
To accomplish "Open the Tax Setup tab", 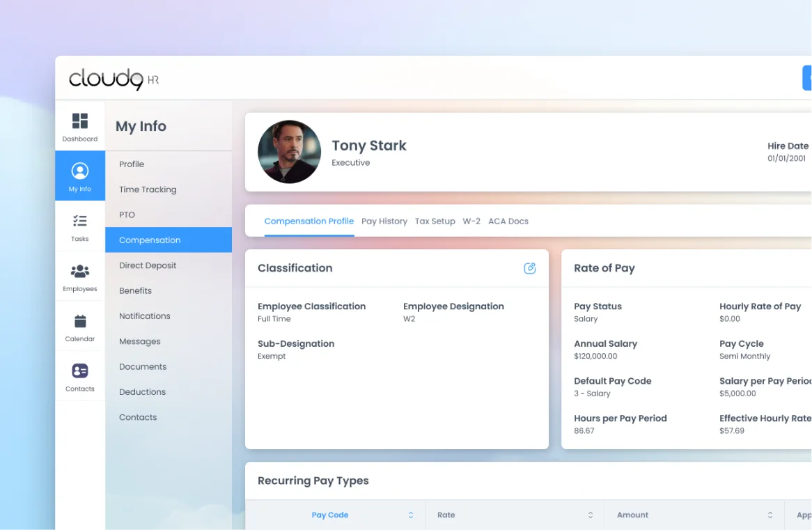I will [435, 221].
